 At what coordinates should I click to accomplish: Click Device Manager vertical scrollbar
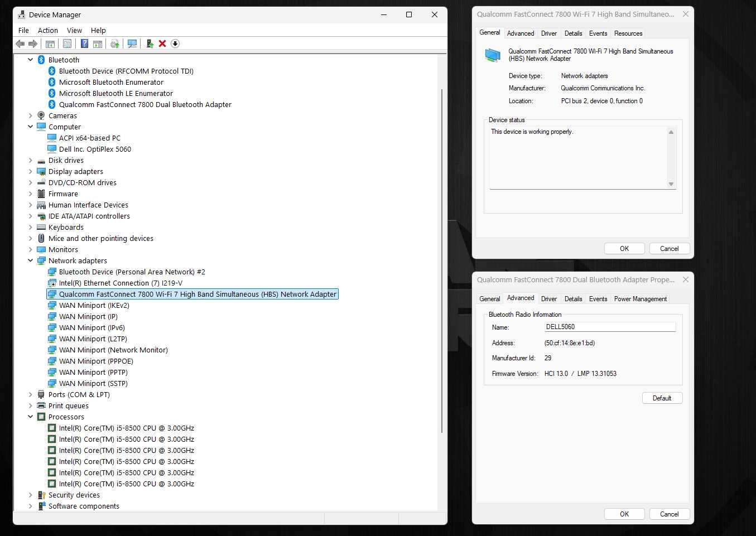point(442,260)
